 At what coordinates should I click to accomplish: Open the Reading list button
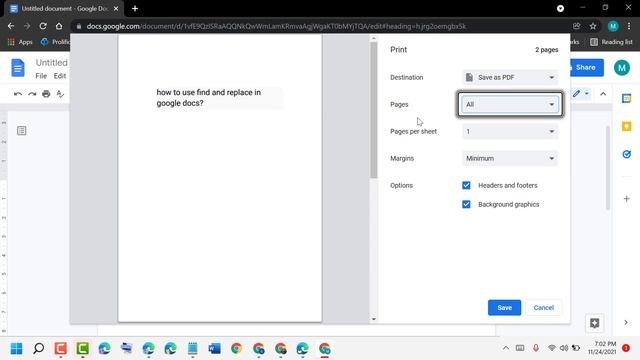pos(611,42)
